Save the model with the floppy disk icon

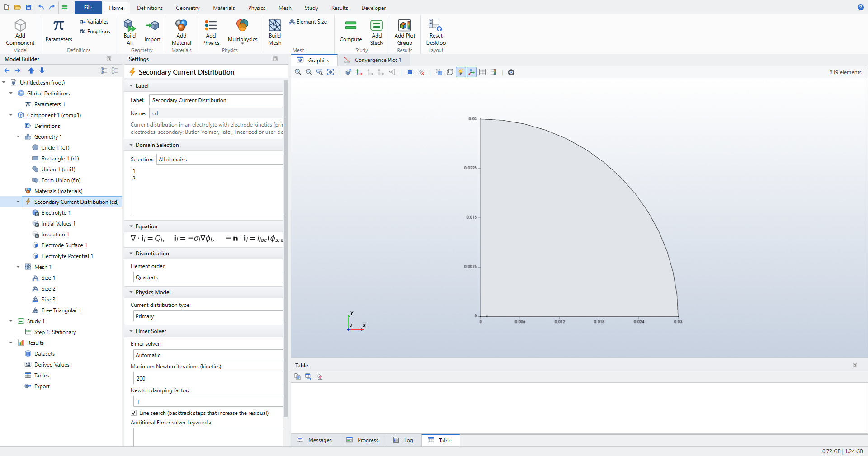click(28, 7)
